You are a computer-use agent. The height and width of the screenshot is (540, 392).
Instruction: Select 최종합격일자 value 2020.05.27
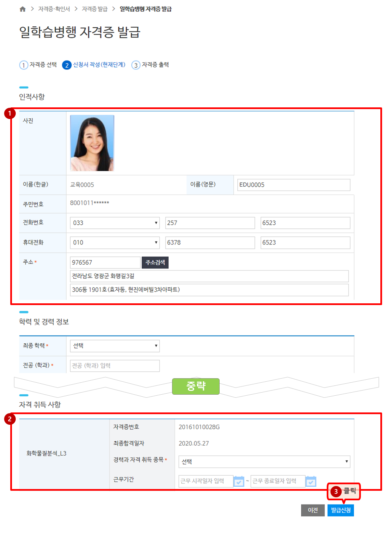(x=194, y=444)
